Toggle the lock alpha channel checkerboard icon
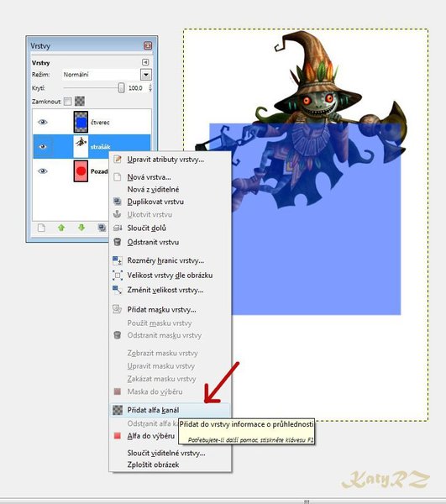Viewport: 446px width, 504px height. coord(80,102)
